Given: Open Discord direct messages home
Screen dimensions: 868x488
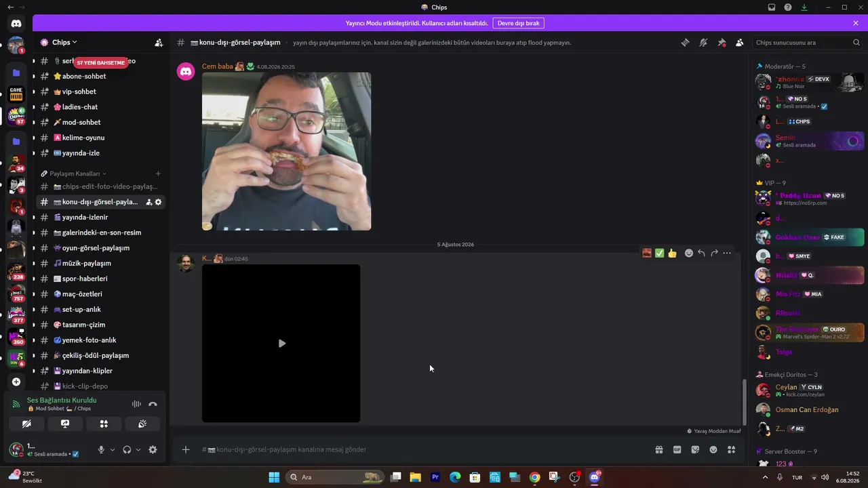Looking at the screenshot, I should (x=16, y=24).
